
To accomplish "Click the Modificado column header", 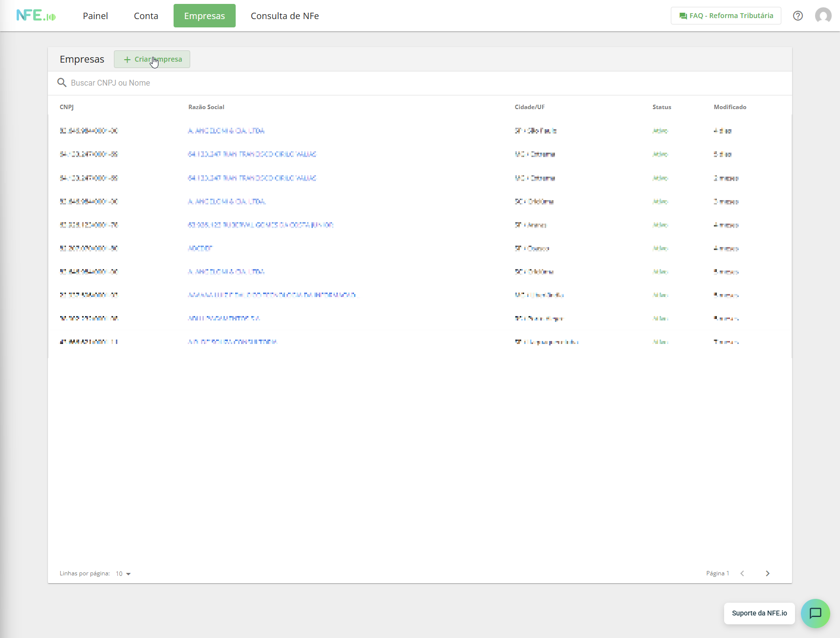I will coord(730,107).
